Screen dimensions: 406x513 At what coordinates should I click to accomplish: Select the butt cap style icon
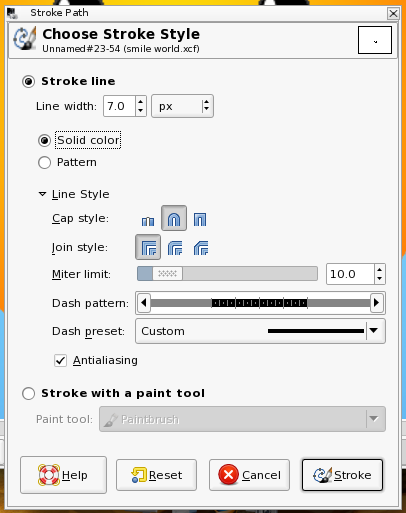148,220
